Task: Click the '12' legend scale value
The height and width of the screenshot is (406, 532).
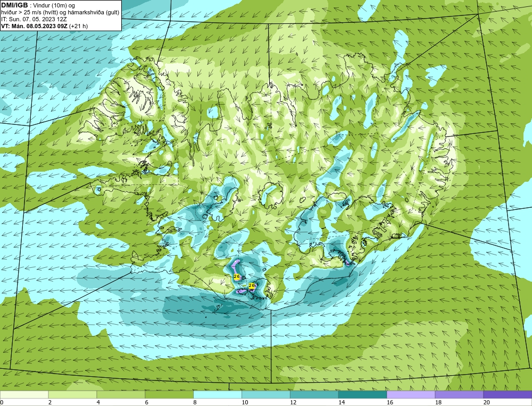Action: coord(293,402)
